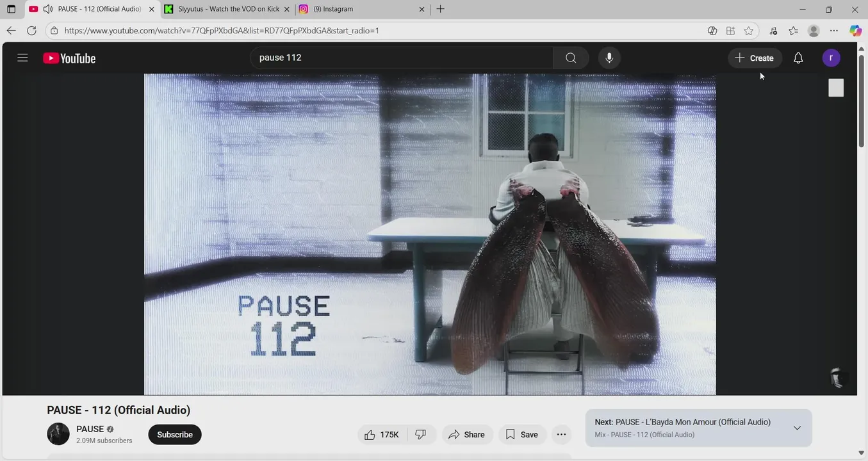Open the split screen / apps icon
The width and height of the screenshot is (868, 461).
pyautogui.click(x=730, y=30)
